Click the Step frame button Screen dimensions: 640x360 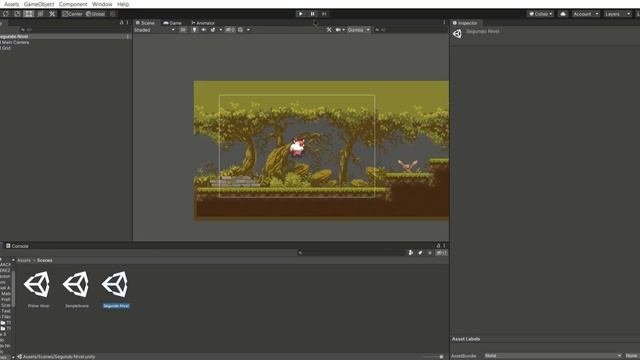click(x=324, y=14)
